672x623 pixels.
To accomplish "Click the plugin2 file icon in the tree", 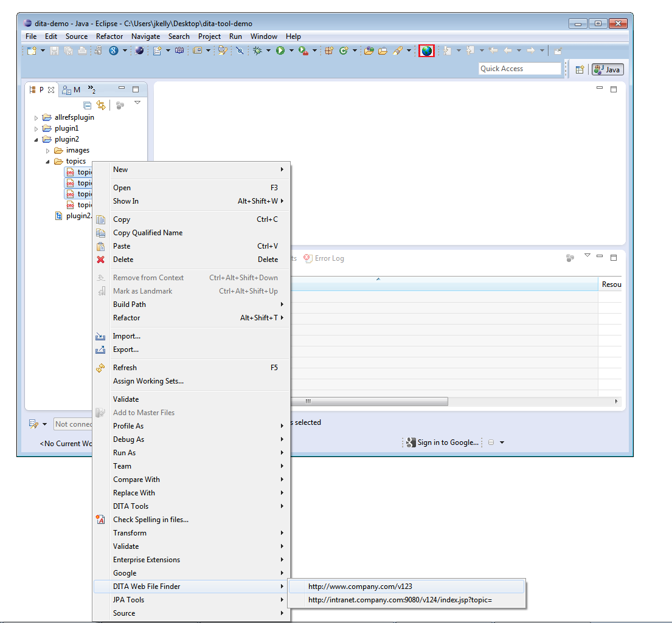I will (x=59, y=216).
